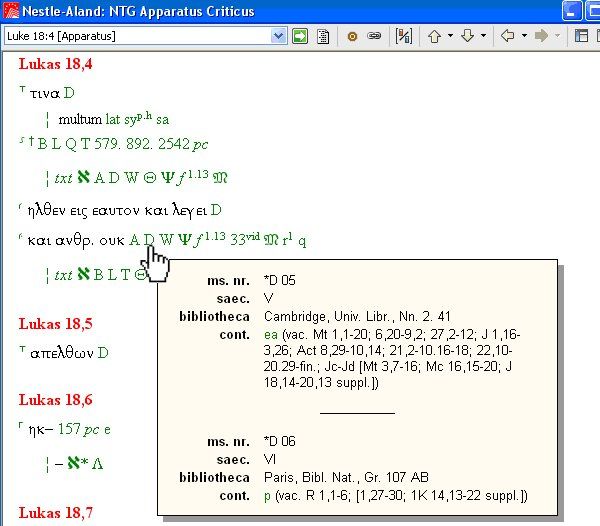Screen dimensions: 600x526
Task: Click the W siglum after txt ℵ A D
Action: (x=132, y=178)
